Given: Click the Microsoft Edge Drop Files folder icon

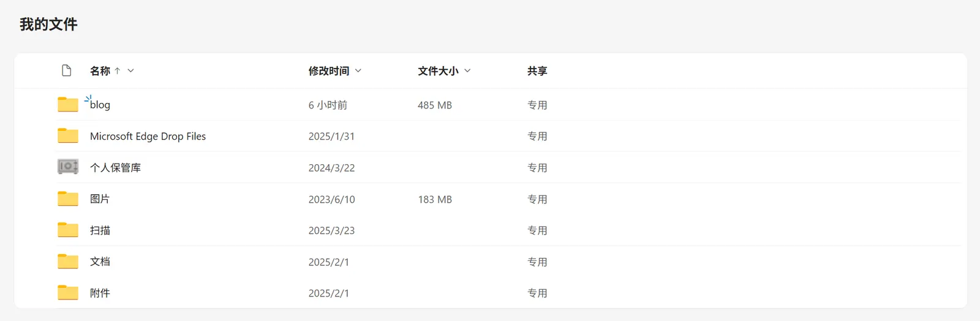Looking at the screenshot, I should 68,136.
